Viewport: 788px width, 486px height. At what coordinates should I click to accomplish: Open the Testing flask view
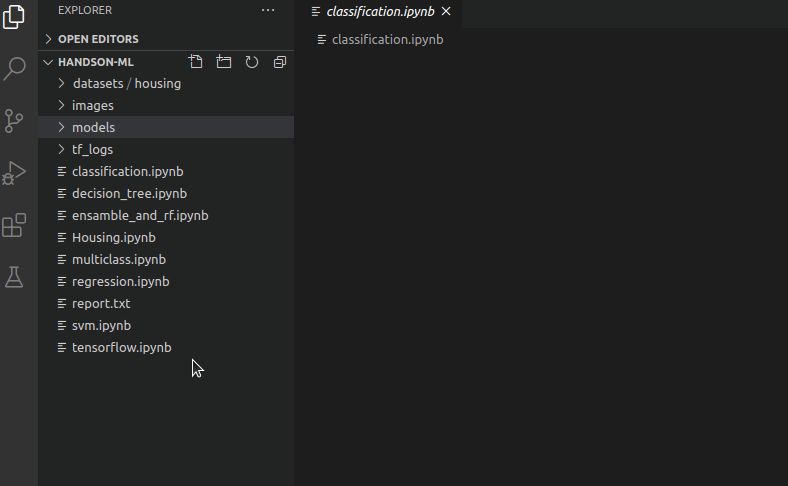click(14, 277)
